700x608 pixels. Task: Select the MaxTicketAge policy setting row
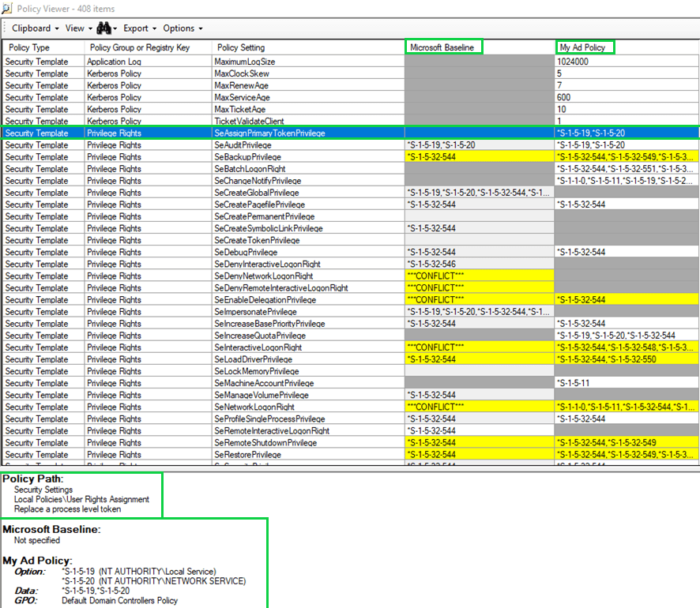[239, 110]
